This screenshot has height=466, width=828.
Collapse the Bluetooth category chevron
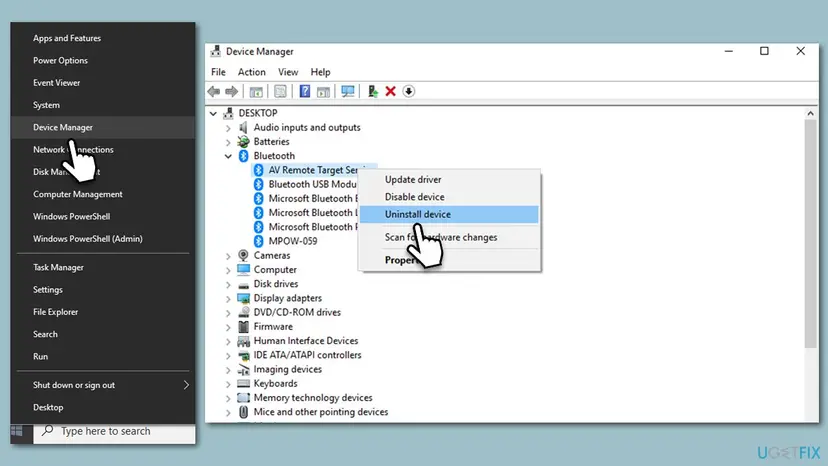(228, 156)
